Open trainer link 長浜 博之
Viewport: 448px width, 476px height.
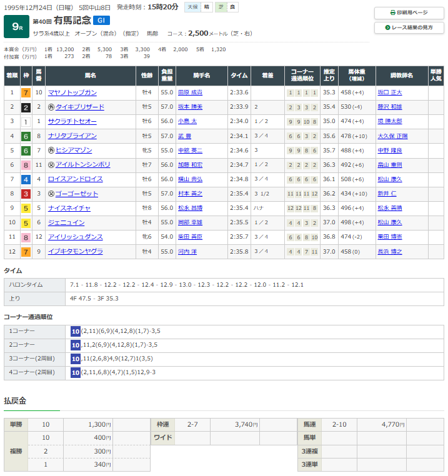coord(390,252)
